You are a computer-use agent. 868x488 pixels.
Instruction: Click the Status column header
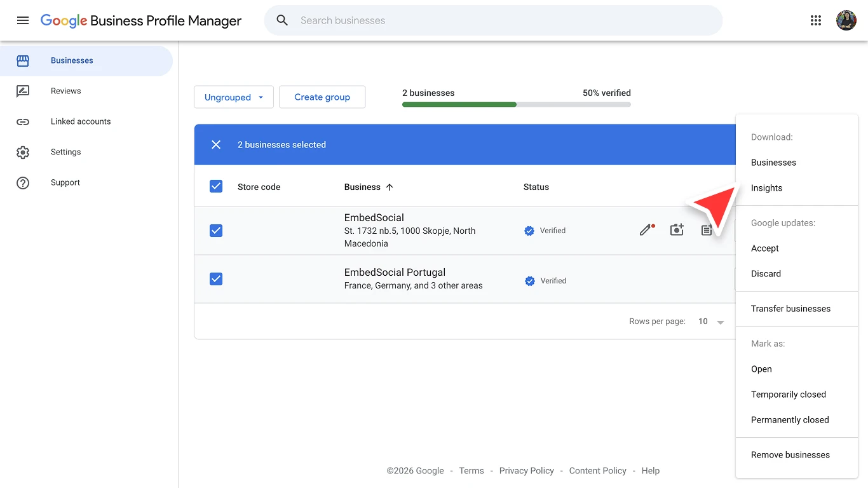[x=536, y=187]
